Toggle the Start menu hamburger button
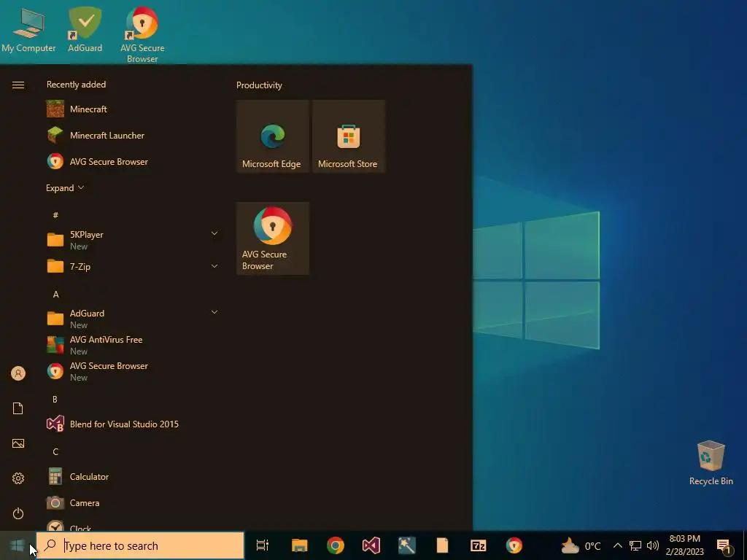This screenshot has height=560, width=747. 18,85
